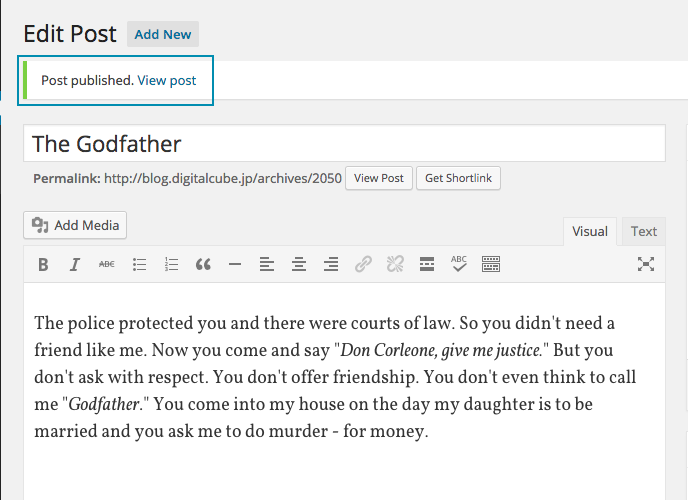
Task: Insert Read More tag
Action: [x=427, y=265]
